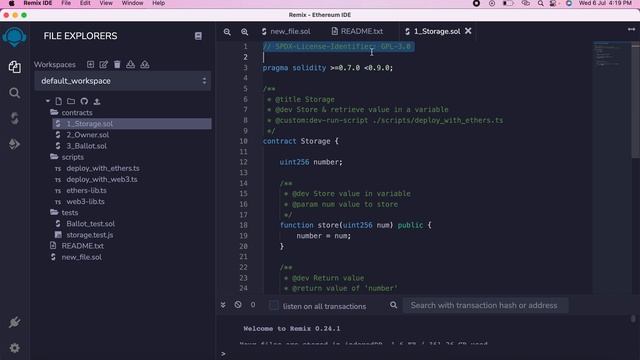Restore workspaces upload icon
Viewport: 640px width, 360px height.
click(x=145, y=64)
